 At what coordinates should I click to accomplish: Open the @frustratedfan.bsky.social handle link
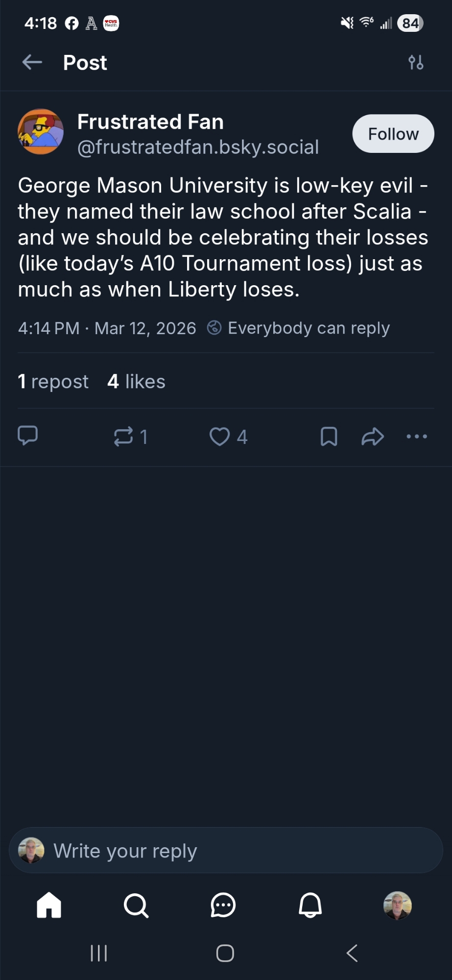pyautogui.click(x=198, y=147)
